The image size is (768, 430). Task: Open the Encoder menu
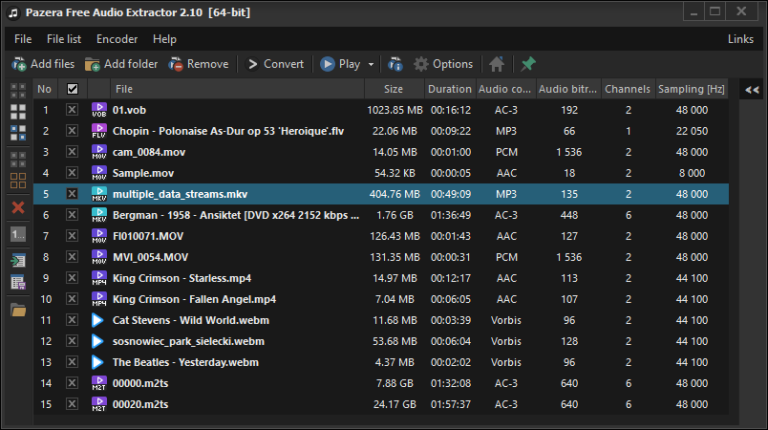pos(117,39)
